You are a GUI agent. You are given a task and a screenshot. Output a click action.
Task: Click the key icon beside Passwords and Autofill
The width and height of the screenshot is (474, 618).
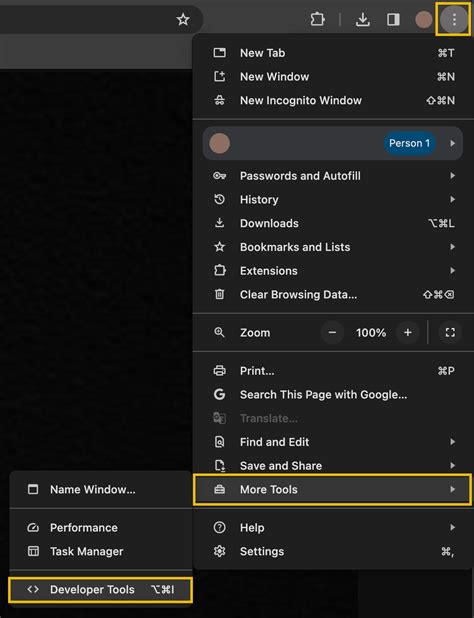tap(219, 176)
